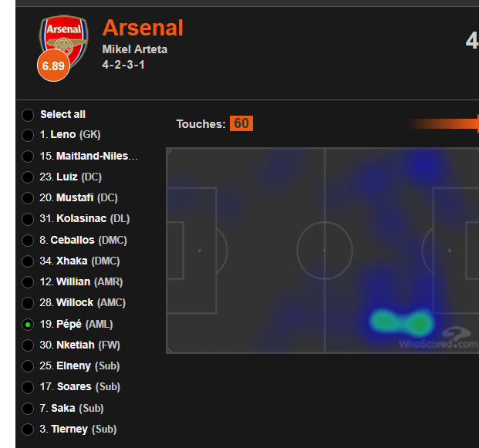Select substitute Elneny radio button

28,366
